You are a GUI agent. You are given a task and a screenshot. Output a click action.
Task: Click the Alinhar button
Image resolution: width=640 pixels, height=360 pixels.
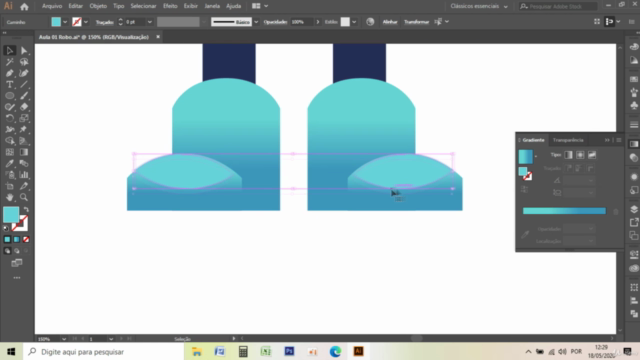pos(390,22)
